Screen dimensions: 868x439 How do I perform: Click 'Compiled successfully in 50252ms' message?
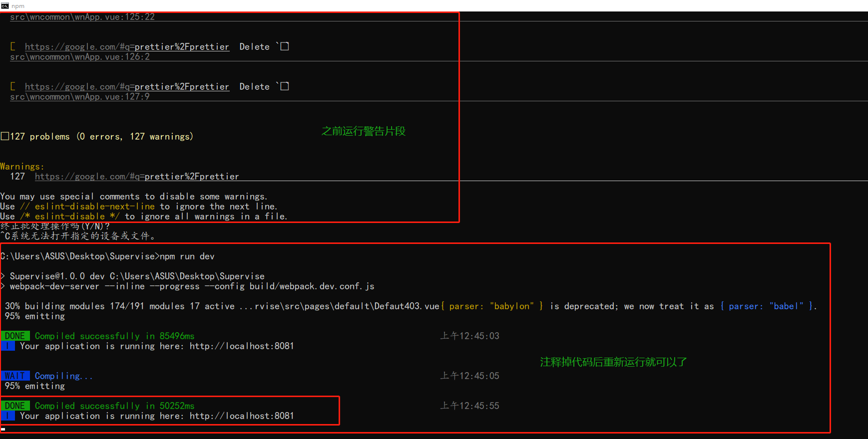(x=115, y=406)
